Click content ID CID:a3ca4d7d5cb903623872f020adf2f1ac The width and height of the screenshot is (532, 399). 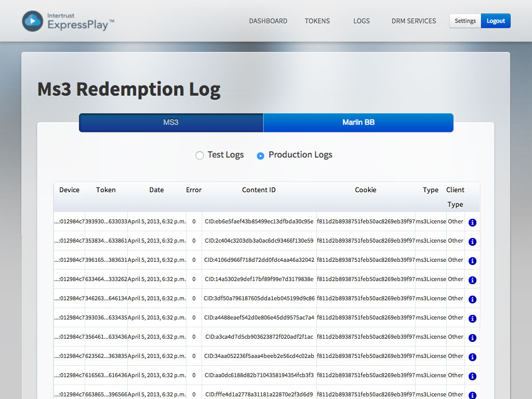259,337
